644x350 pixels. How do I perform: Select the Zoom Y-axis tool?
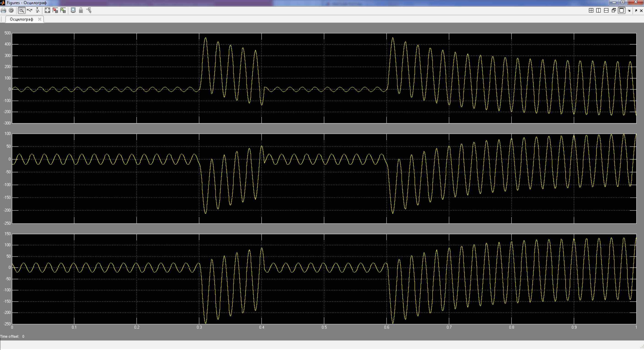38,11
